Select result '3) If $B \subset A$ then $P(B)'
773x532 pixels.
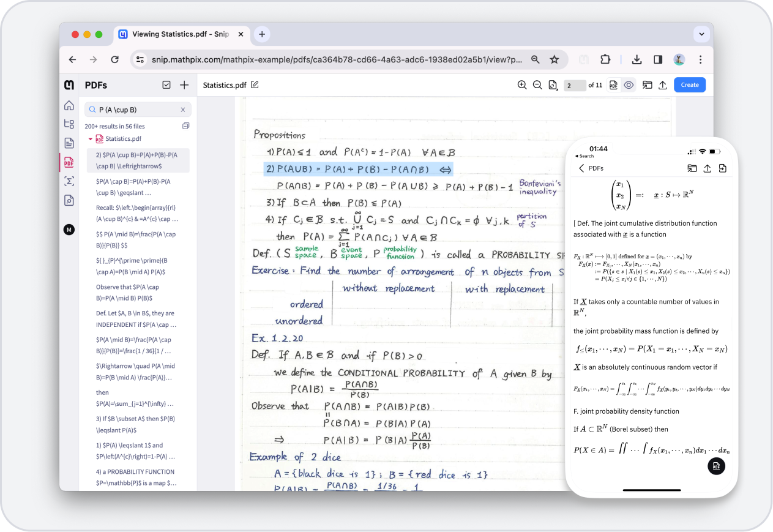pyautogui.click(x=138, y=424)
